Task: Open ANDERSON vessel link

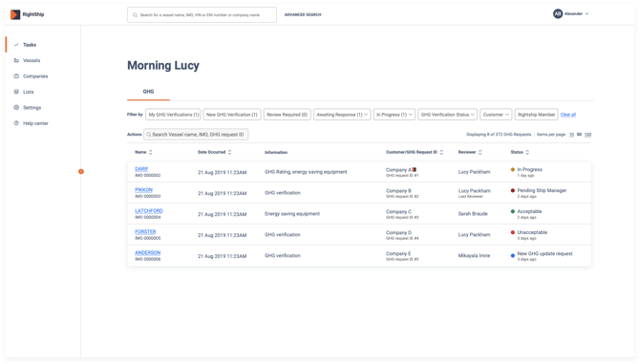Action: (x=148, y=253)
